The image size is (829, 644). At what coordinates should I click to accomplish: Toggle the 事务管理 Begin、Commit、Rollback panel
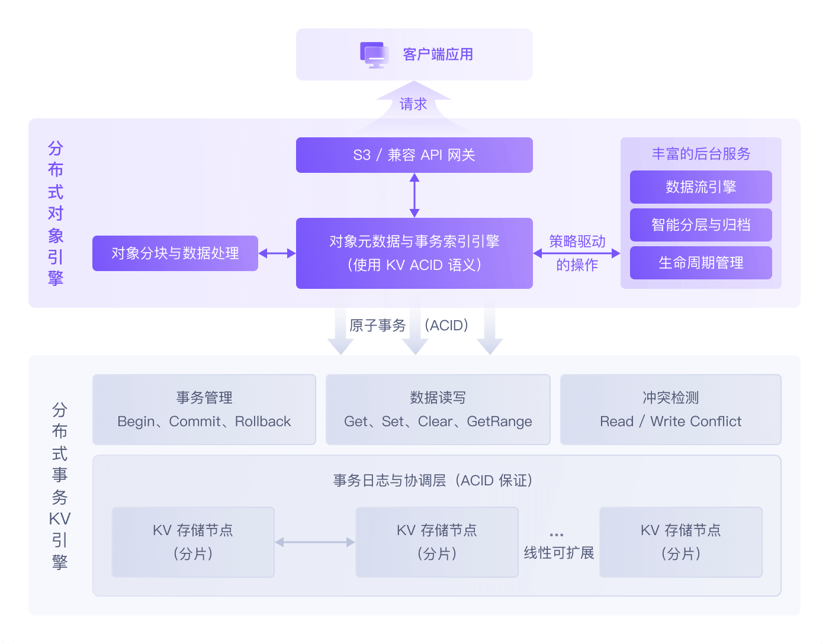[x=204, y=410]
